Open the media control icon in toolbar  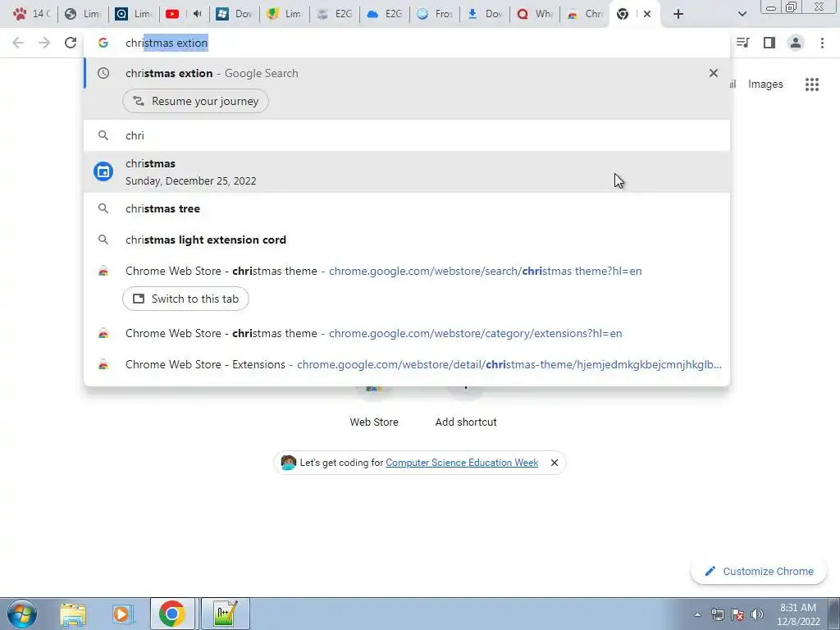click(x=743, y=43)
